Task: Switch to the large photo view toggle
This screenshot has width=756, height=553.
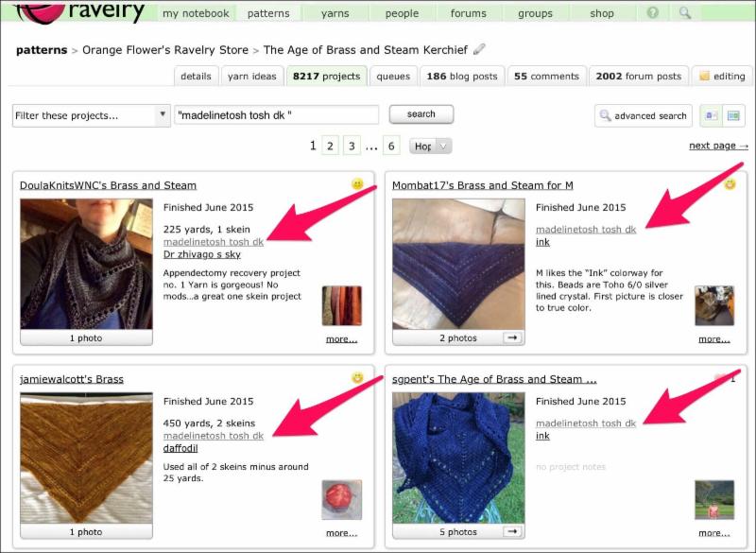Action: click(732, 115)
